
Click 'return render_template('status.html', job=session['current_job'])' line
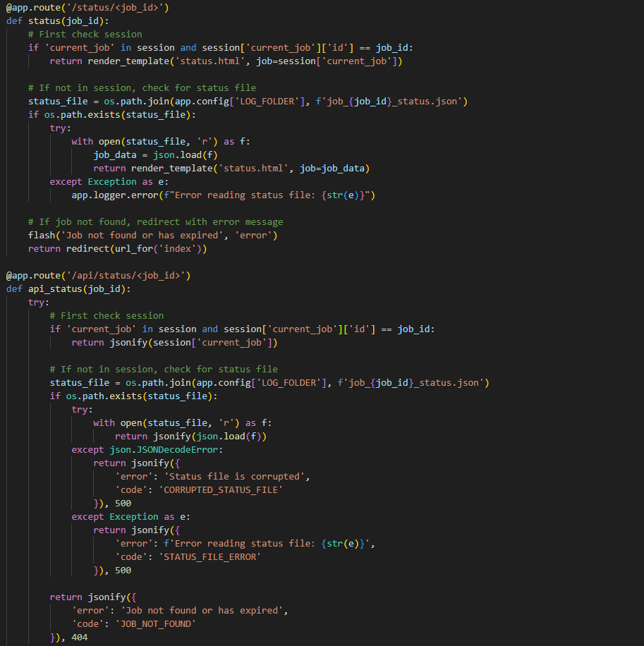click(226, 61)
